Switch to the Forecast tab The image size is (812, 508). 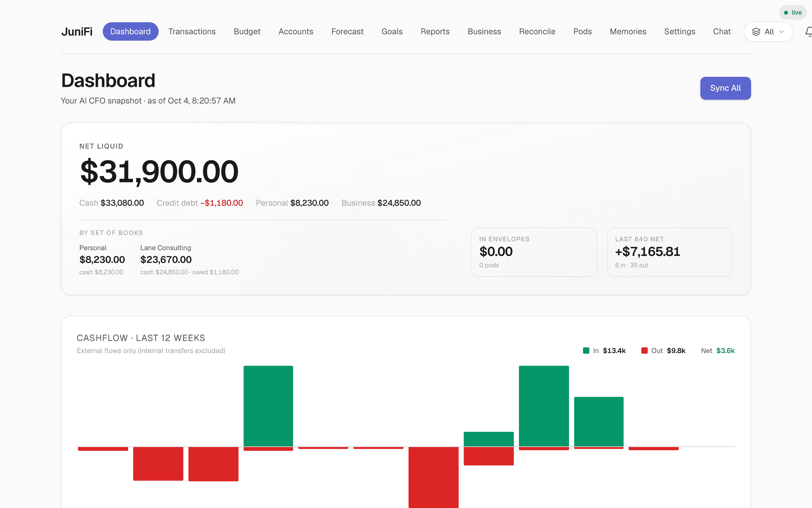[347, 31]
